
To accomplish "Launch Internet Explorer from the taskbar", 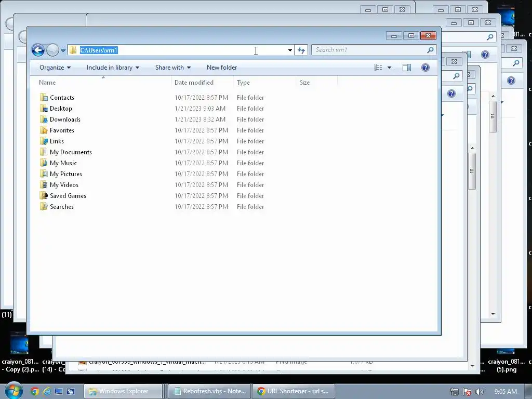I will tap(47, 391).
